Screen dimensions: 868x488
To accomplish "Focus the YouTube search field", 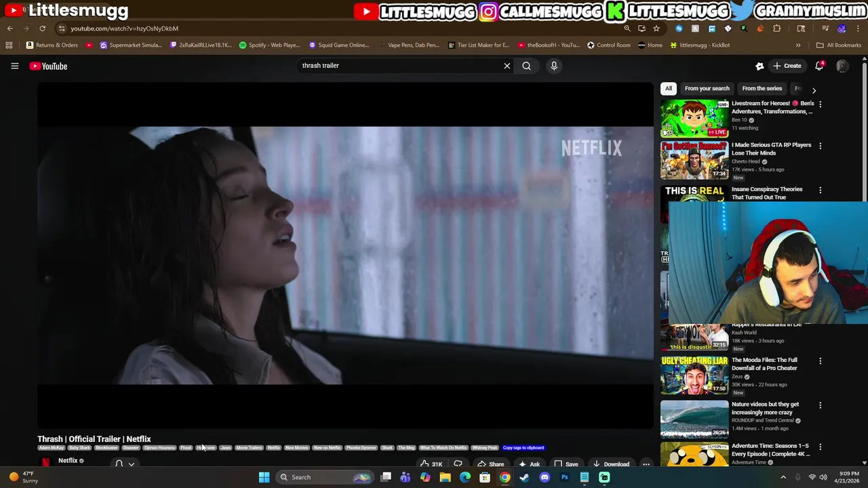I will pyautogui.click(x=400, y=66).
